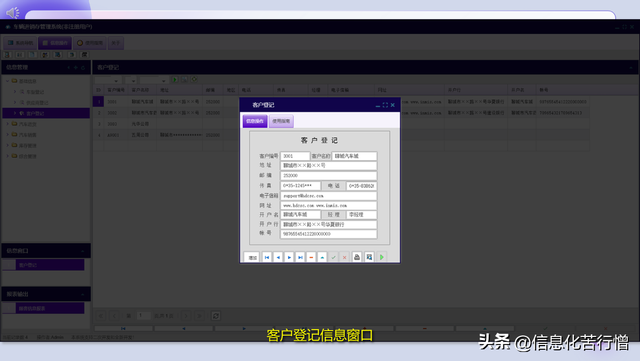This screenshot has height=361, width=640.
Task: Expand the 车型登记 tree item arrow
Action: pos(15,92)
